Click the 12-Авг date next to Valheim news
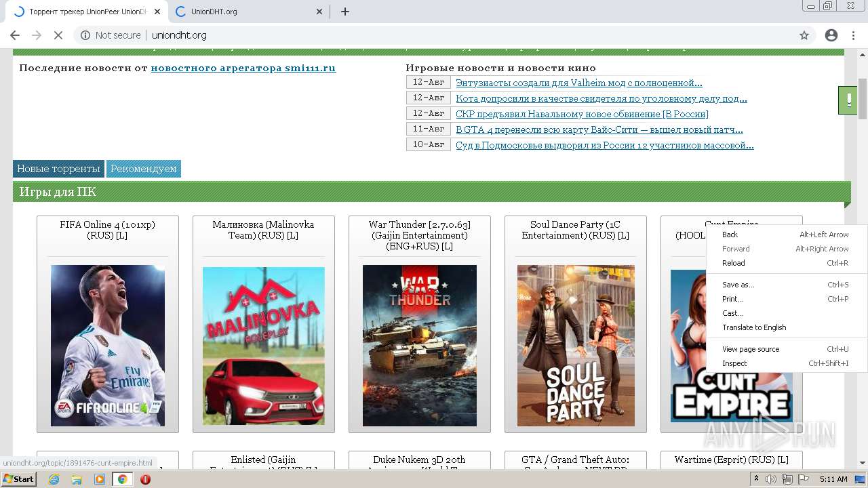868x488 pixels. (x=429, y=82)
